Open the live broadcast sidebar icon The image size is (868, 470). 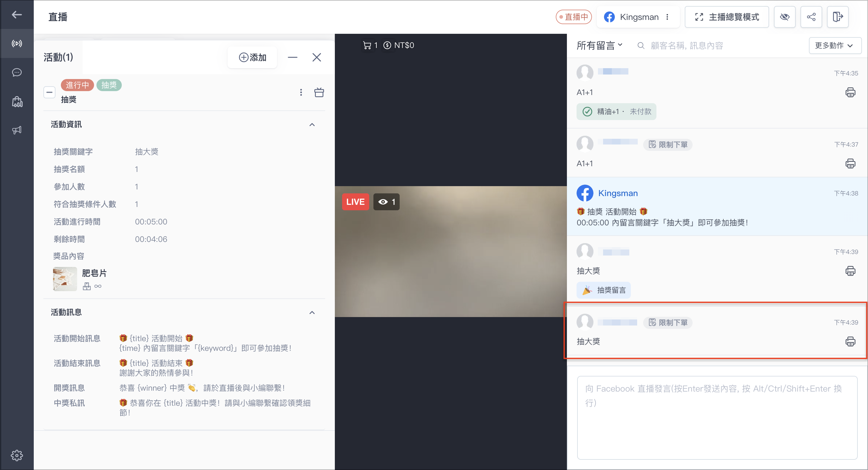tap(17, 43)
